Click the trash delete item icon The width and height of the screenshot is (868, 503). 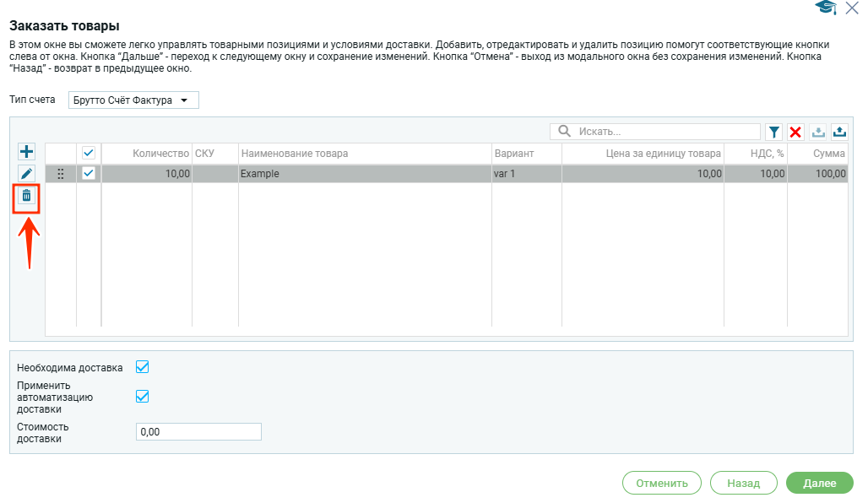click(26, 196)
